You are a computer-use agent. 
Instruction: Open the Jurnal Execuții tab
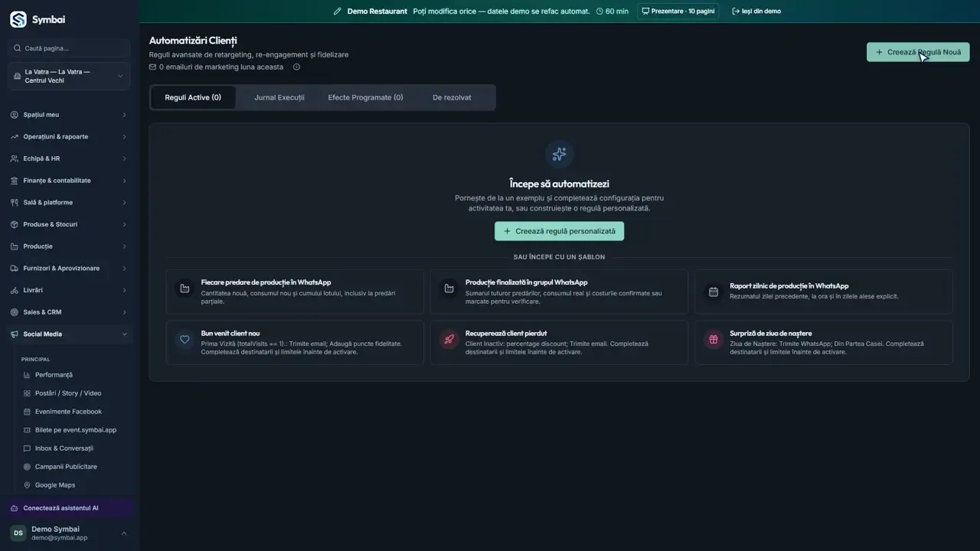[x=279, y=98]
